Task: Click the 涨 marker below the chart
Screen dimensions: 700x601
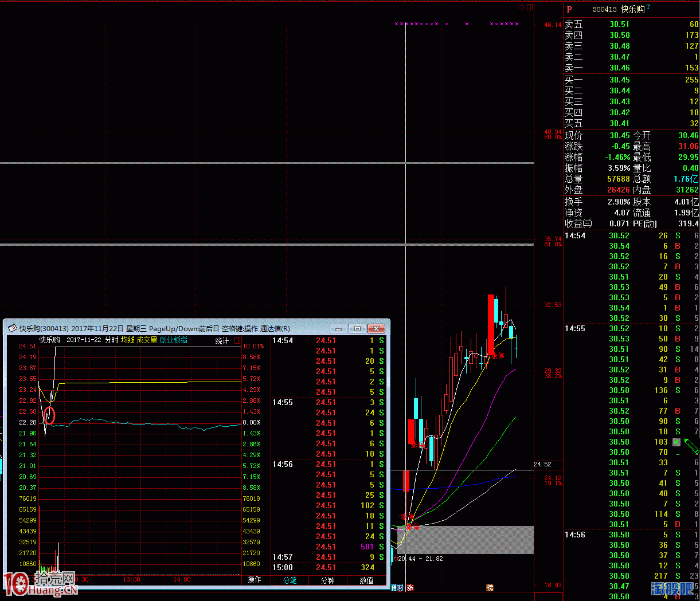Action: pos(410,587)
